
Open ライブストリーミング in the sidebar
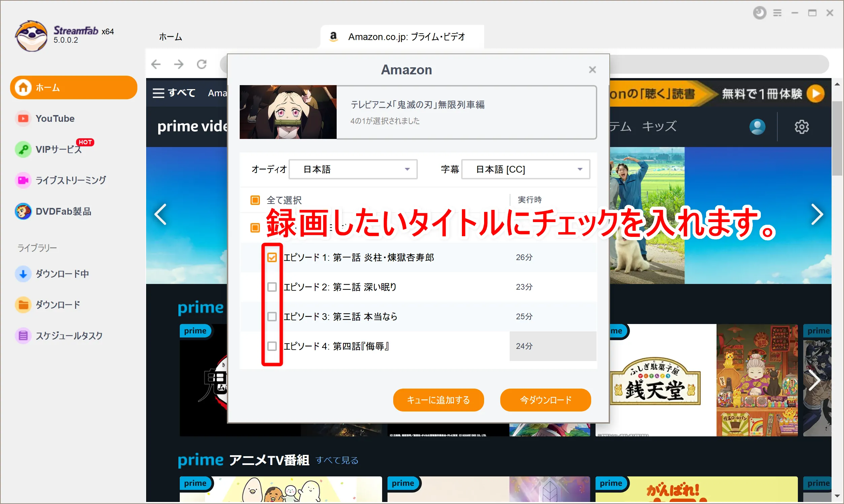pos(61,180)
